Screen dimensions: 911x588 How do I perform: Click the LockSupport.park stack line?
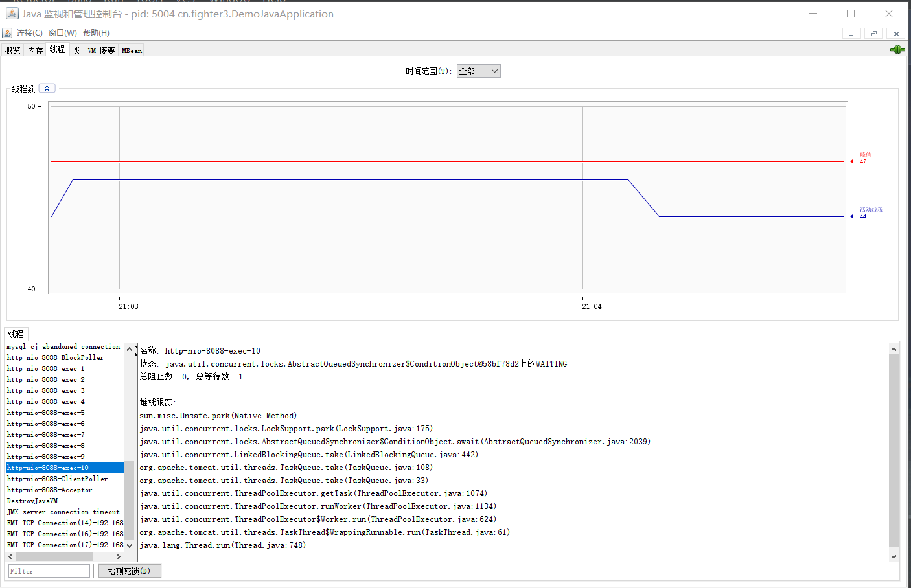pyautogui.click(x=286, y=429)
